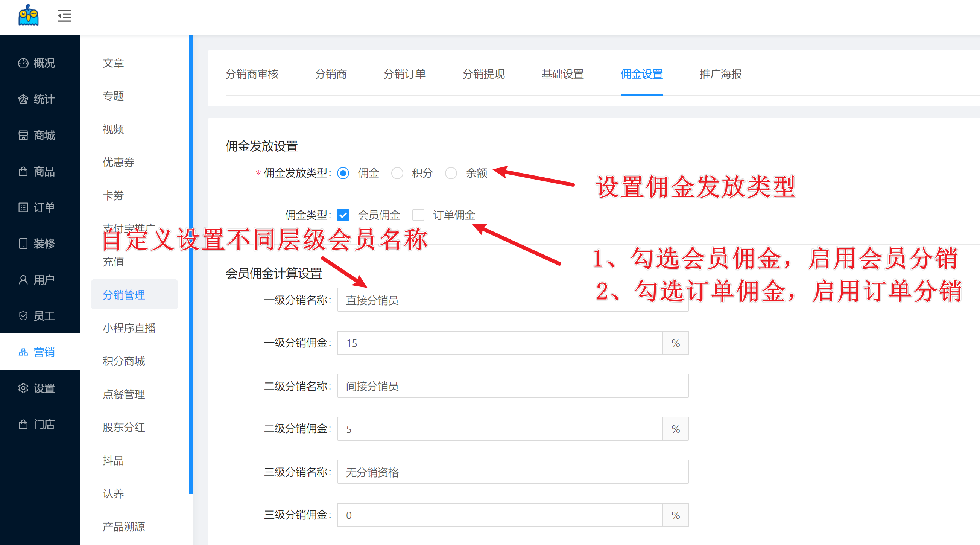Click 一级分销佣金 percentage input field
Viewport: 980px width, 545px height.
[499, 343]
